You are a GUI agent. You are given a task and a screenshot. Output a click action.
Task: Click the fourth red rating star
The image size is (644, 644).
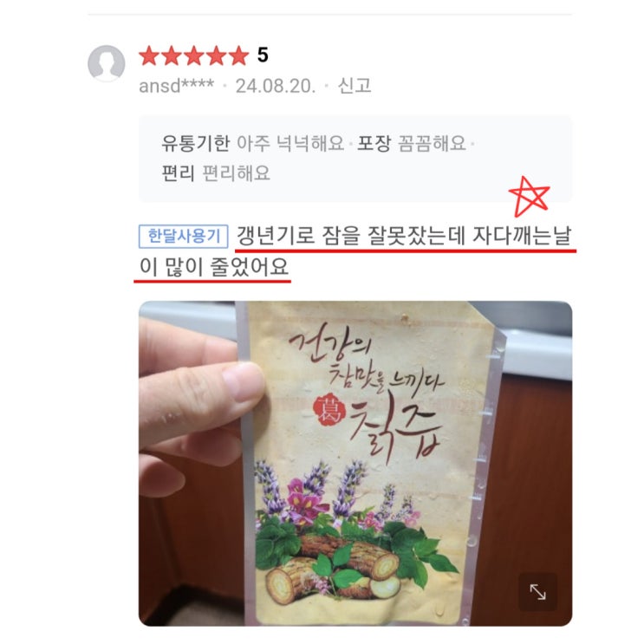(x=217, y=55)
